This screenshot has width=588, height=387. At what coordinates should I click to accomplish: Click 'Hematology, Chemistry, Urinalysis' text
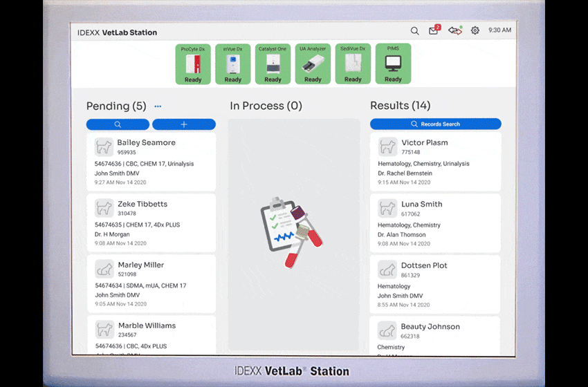point(423,164)
